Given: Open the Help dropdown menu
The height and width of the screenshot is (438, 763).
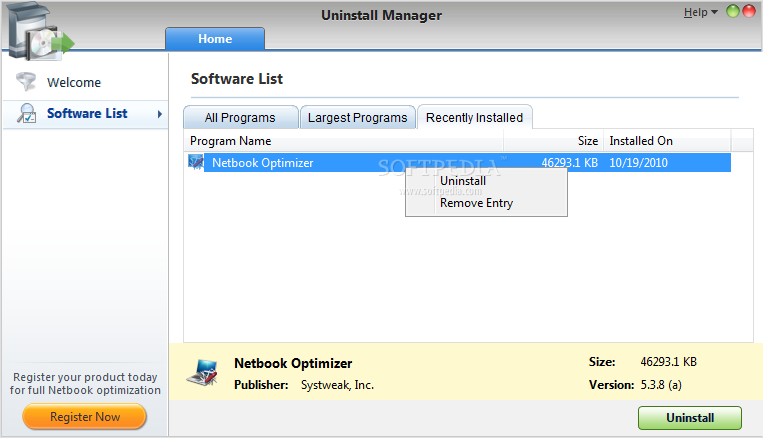Looking at the screenshot, I should click(700, 13).
